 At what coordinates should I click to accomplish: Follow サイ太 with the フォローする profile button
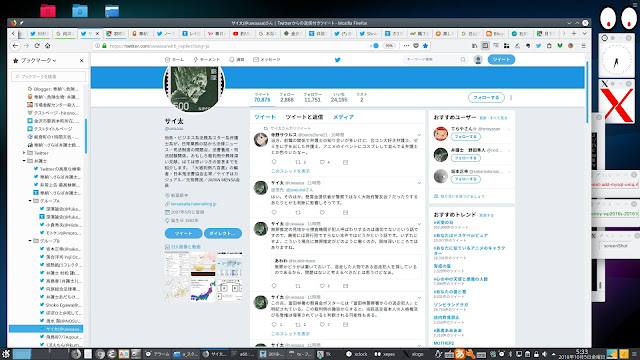click(x=486, y=98)
